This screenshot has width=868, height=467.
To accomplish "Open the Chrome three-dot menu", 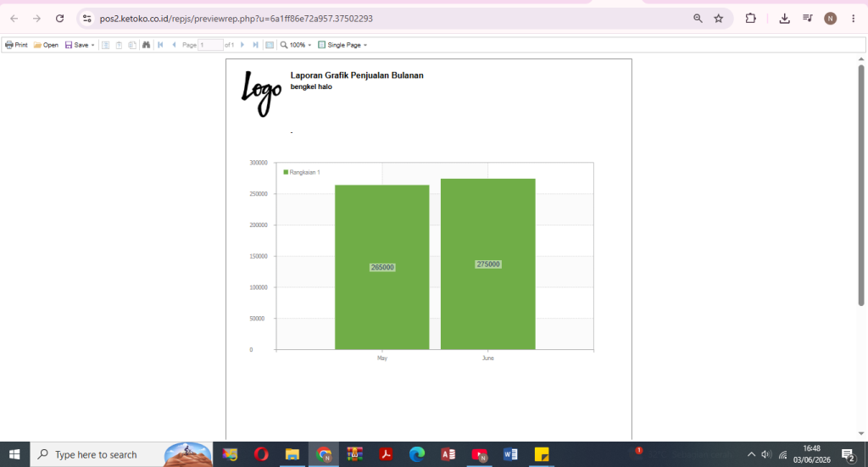I will pyautogui.click(x=853, y=19).
